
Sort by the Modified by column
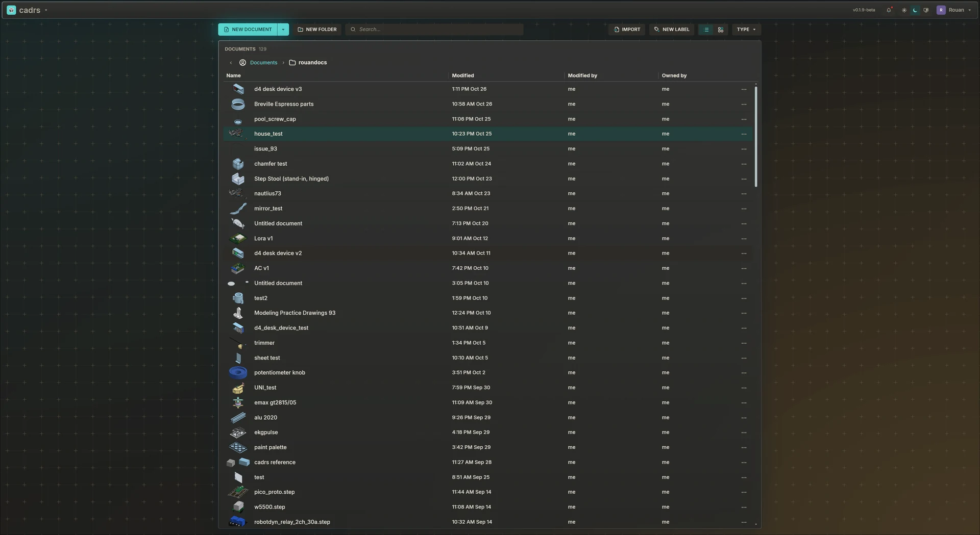(x=582, y=75)
